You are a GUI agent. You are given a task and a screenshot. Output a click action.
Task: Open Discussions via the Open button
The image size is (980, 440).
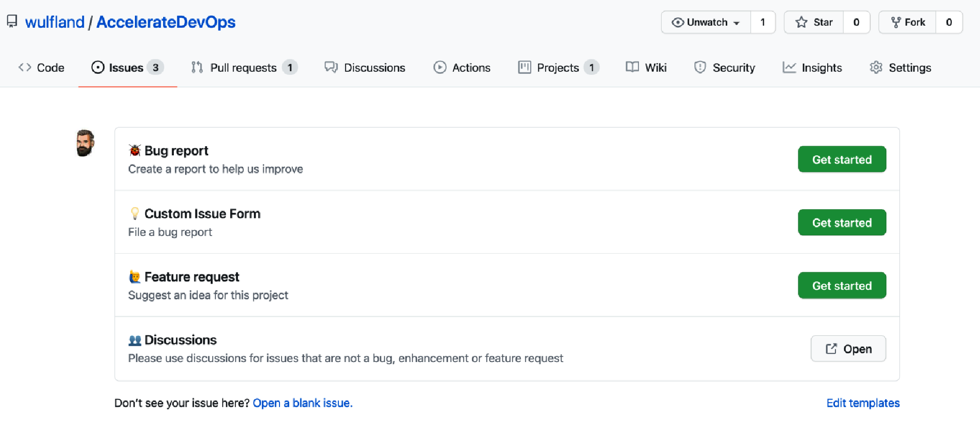coord(848,349)
